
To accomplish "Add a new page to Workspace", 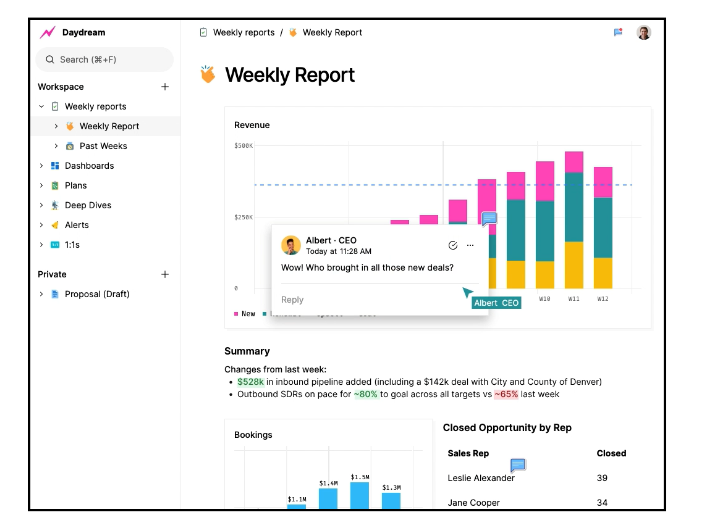I will 165,87.
